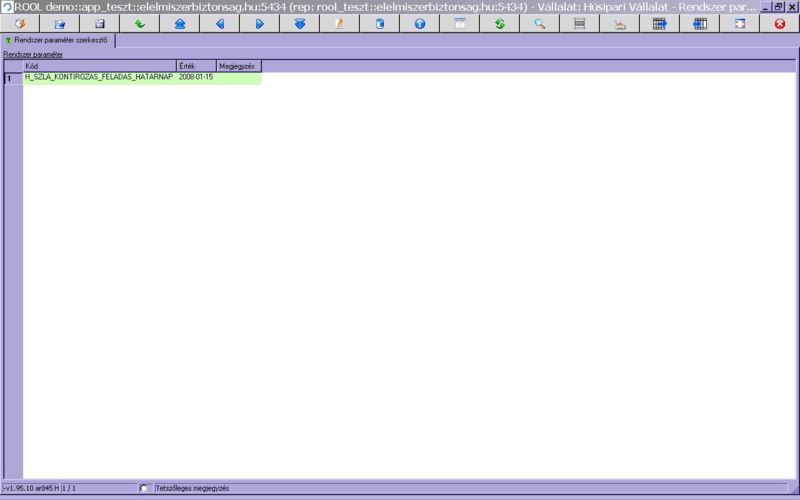Click the blue info icon in toolbar
This screenshot has height=500, width=800.
(419, 23)
